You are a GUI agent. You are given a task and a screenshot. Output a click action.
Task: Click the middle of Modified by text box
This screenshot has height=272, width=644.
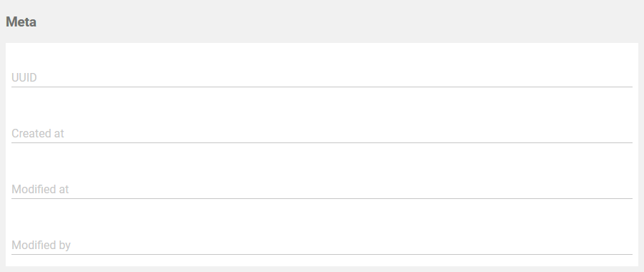coord(321,246)
